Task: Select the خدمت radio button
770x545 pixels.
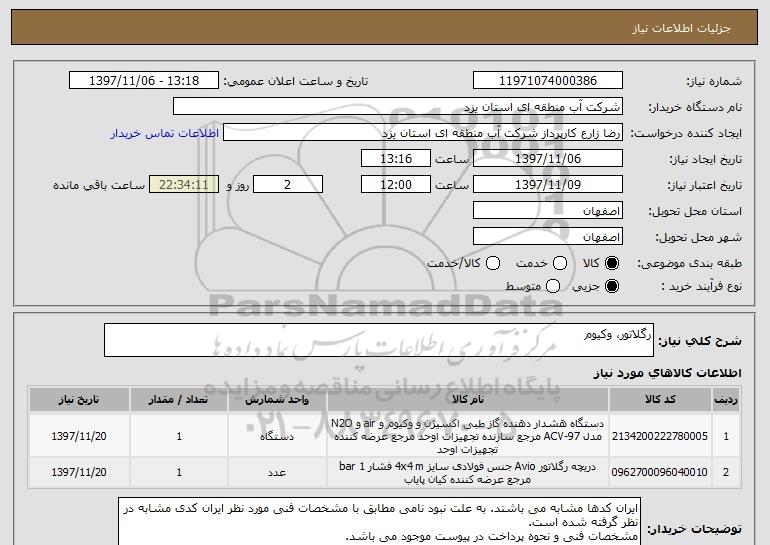Action: point(560,263)
